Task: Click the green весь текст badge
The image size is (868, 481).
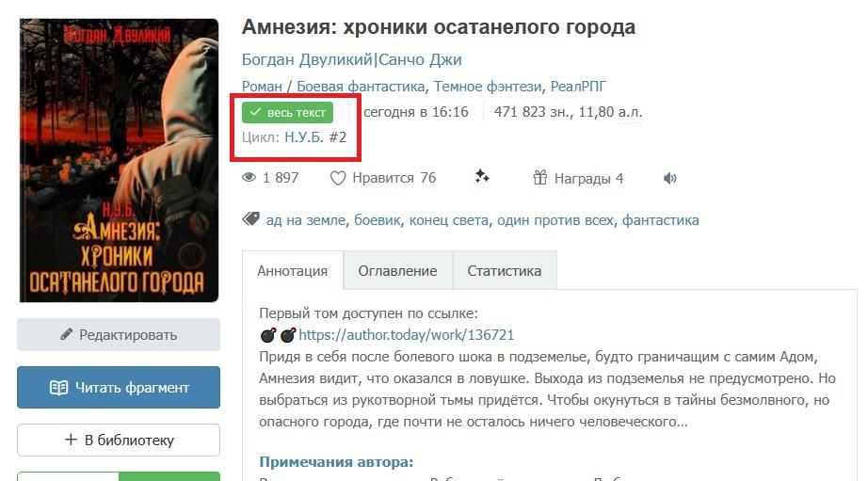Action: (x=287, y=112)
